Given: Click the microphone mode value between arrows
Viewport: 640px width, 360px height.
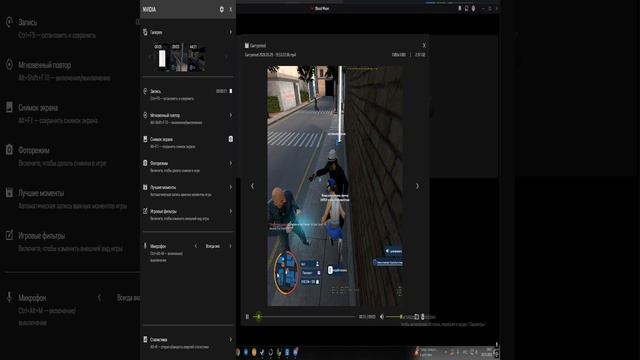Looking at the screenshot, I should (x=213, y=246).
